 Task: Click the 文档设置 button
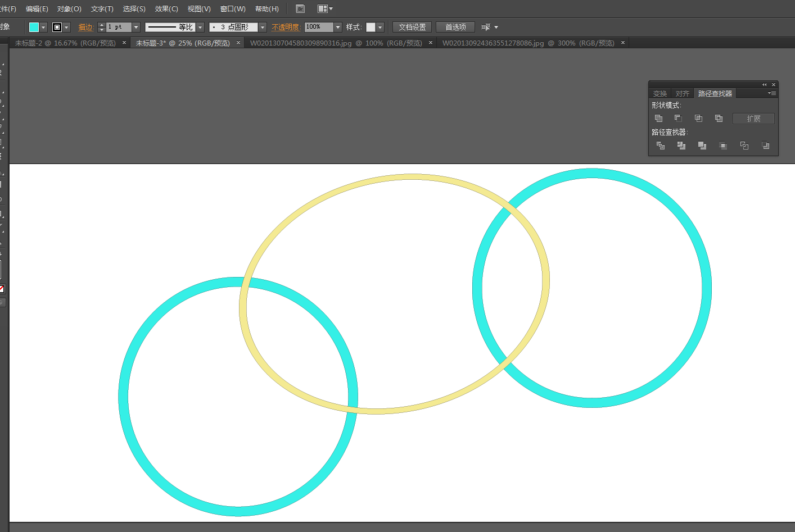point(412,27)
